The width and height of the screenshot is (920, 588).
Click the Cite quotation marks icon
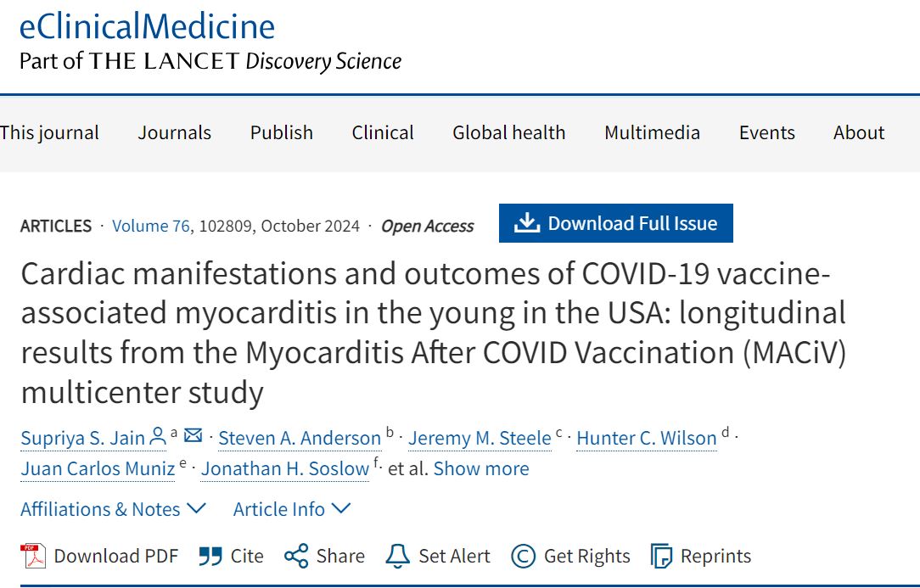pyautogui.click(x=210, y=556)
